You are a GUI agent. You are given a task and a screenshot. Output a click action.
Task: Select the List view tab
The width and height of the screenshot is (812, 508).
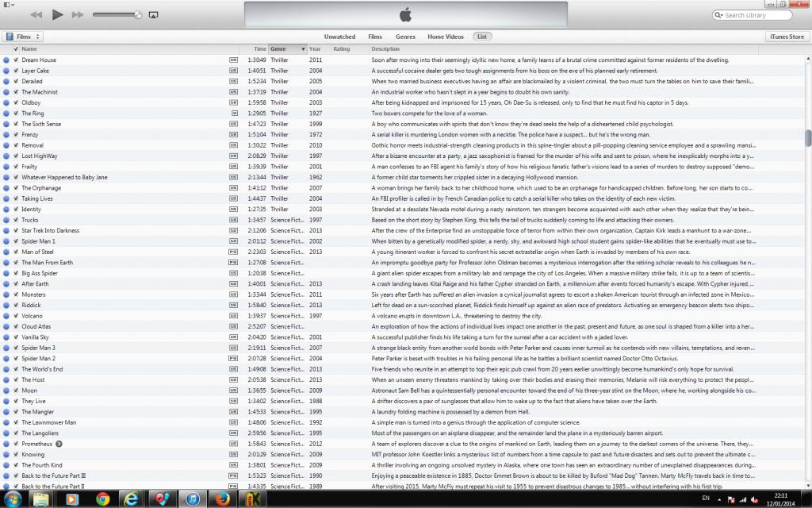[x=482, y=37]
